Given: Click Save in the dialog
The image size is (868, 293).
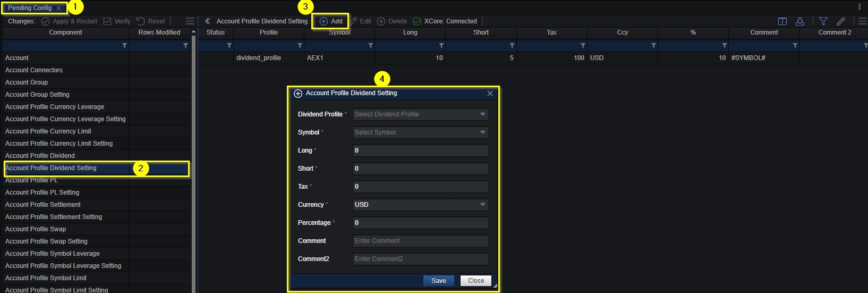Looking at the screenshot, I should [x=439, y=281].
